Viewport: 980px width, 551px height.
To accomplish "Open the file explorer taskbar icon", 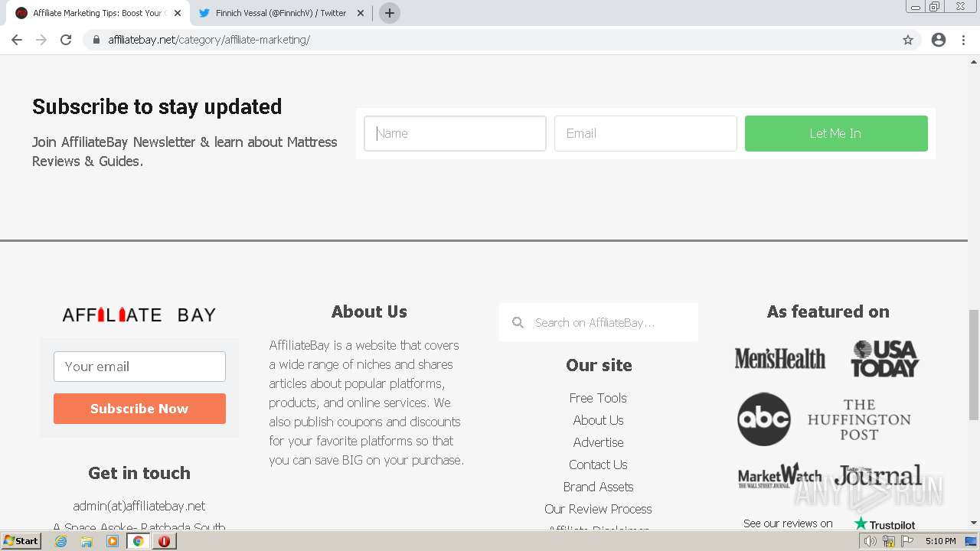I will point(87,541).
